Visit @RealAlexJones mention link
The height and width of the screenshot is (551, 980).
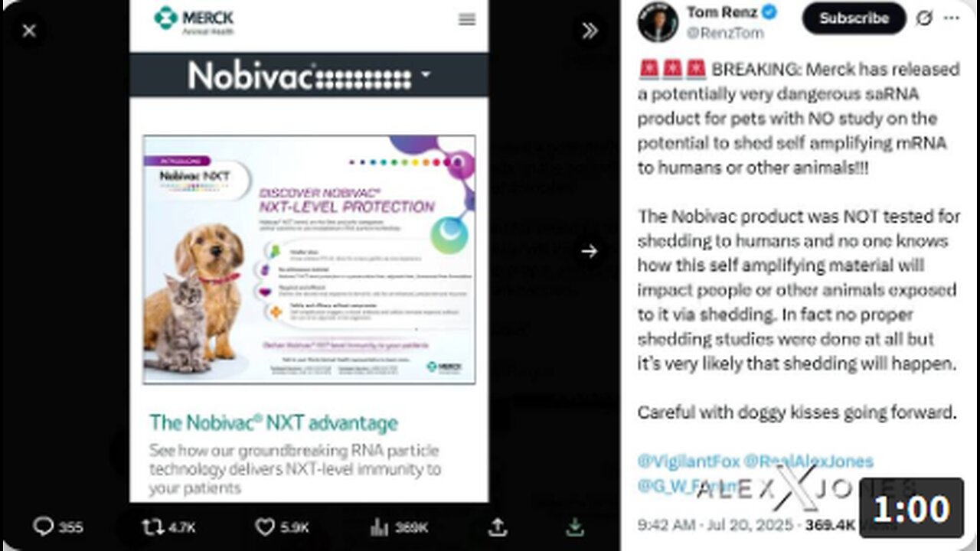[808, 461]
